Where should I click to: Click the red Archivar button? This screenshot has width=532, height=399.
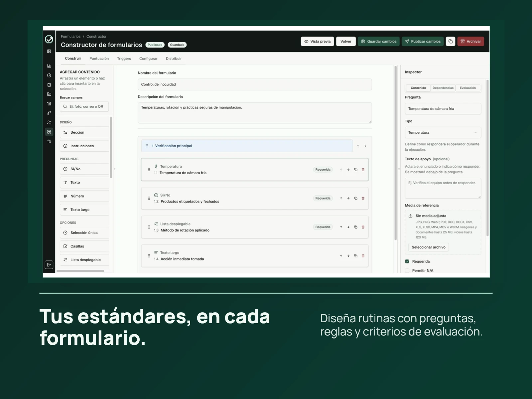[470, 42]
